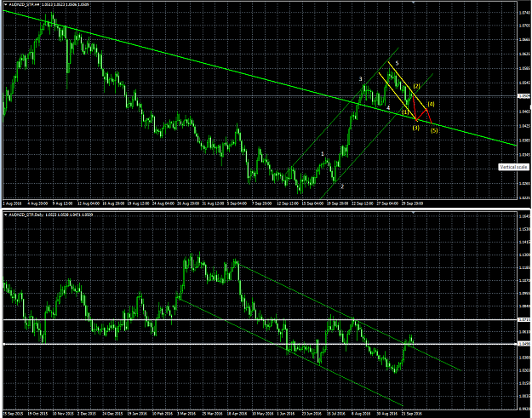Click the chart shift marker on Daily chart

(413, 213)
